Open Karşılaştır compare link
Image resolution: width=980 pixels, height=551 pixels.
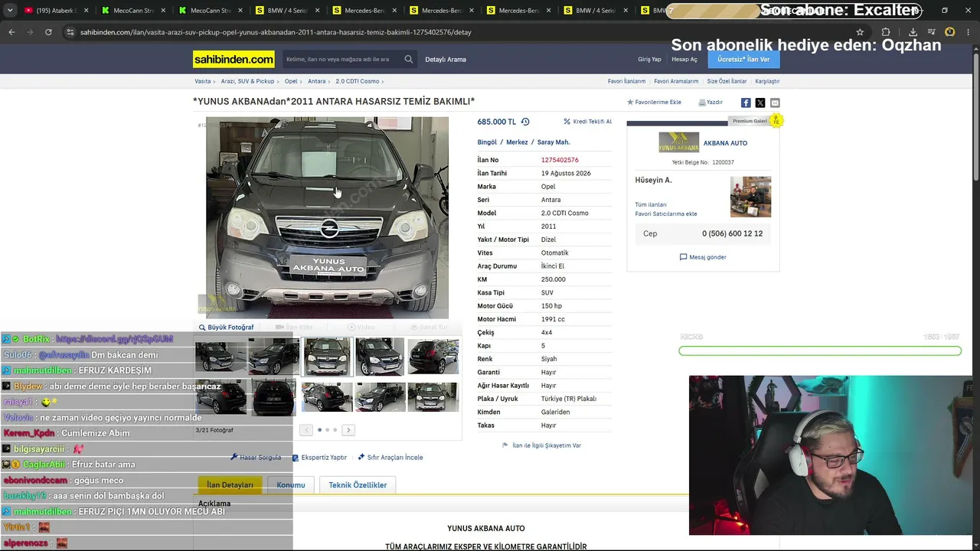[767, 81]
